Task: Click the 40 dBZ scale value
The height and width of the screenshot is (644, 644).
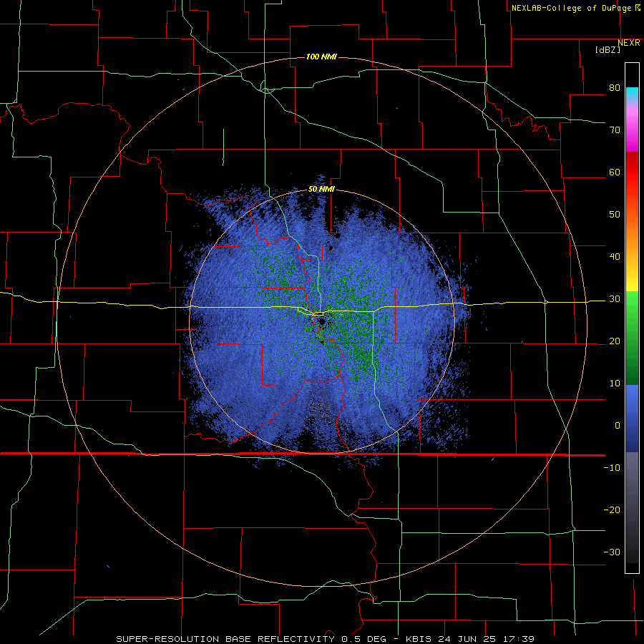Action: coord(615,256)
